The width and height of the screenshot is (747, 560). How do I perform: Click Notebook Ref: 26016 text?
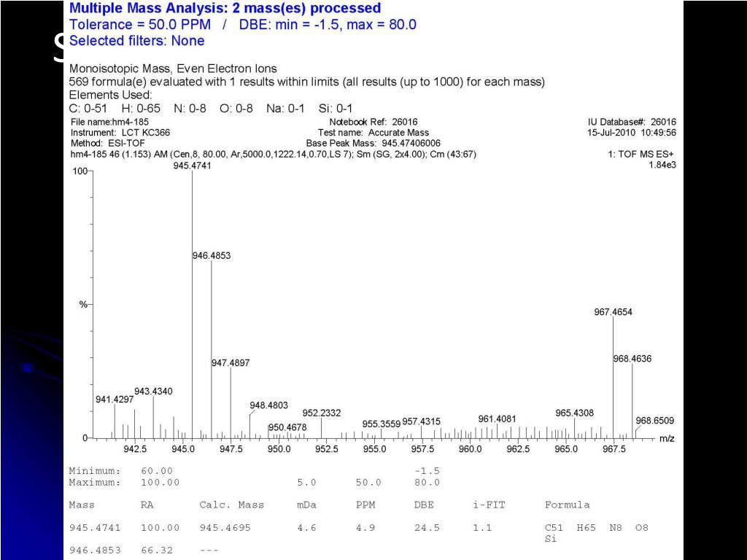coord(373,122)
